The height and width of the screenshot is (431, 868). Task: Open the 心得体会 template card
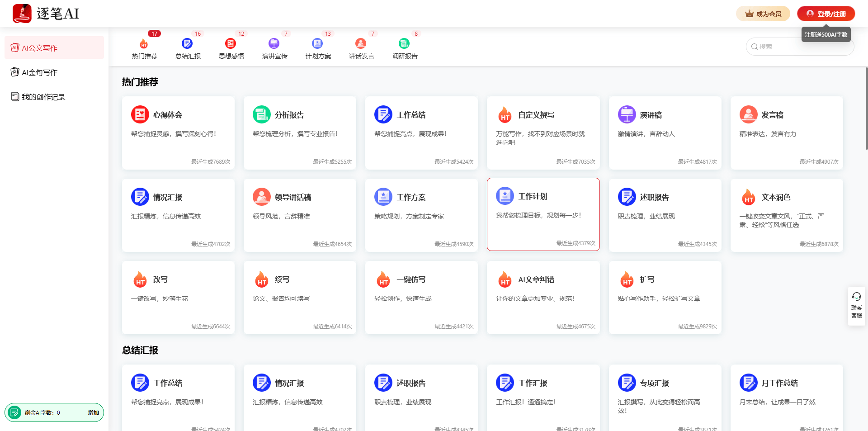pyautogui.click(x=178, y=133)
